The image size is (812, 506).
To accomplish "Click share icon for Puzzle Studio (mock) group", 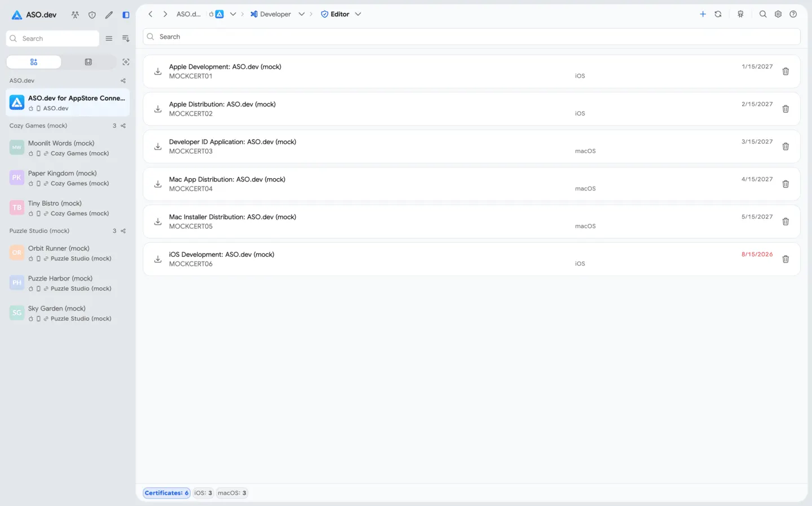I will [123, 231].
